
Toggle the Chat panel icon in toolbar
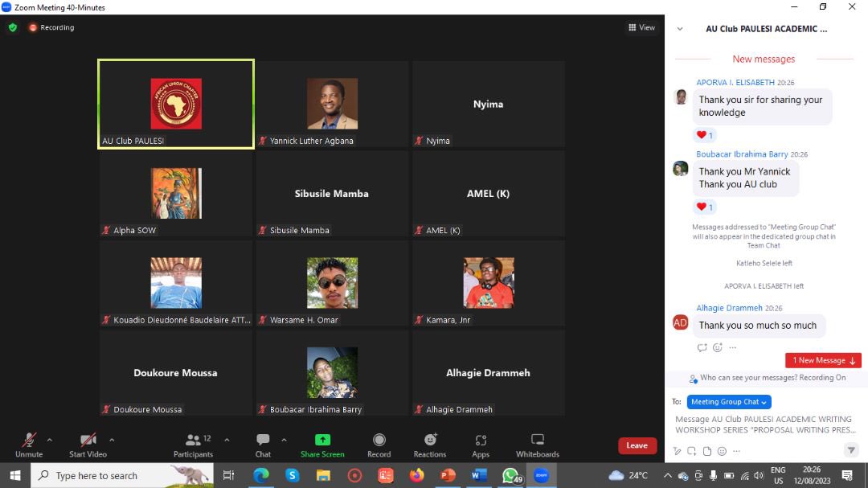point(263,440)
